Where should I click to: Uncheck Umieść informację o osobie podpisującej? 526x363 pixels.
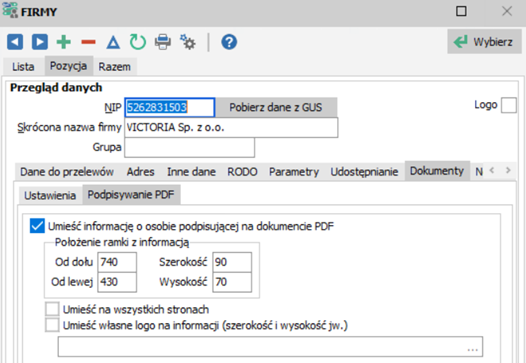tap(37, 226)
